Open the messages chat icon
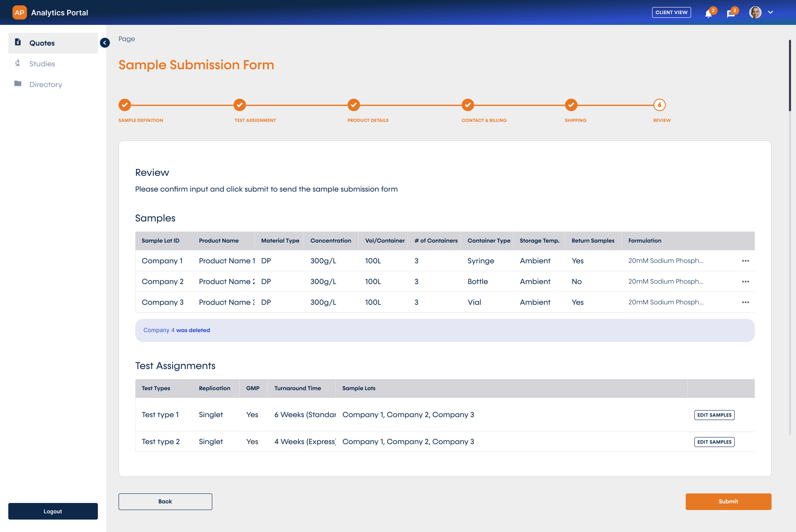796x532 pixels. point(730,13)
